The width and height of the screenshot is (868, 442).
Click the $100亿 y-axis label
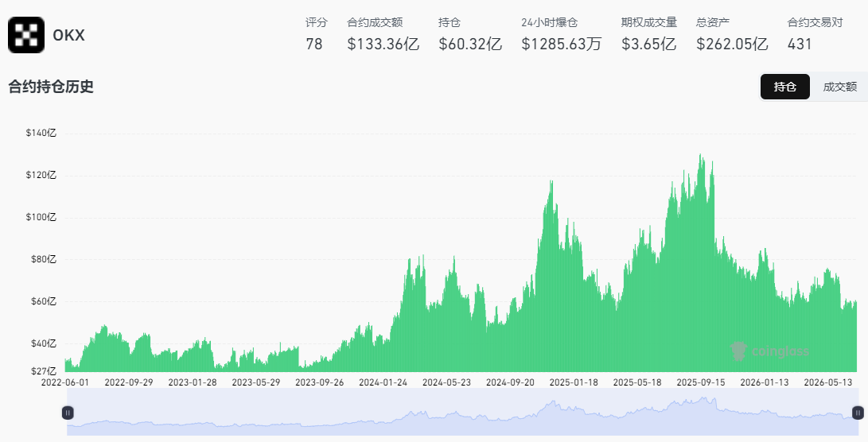tap(41, 217)
